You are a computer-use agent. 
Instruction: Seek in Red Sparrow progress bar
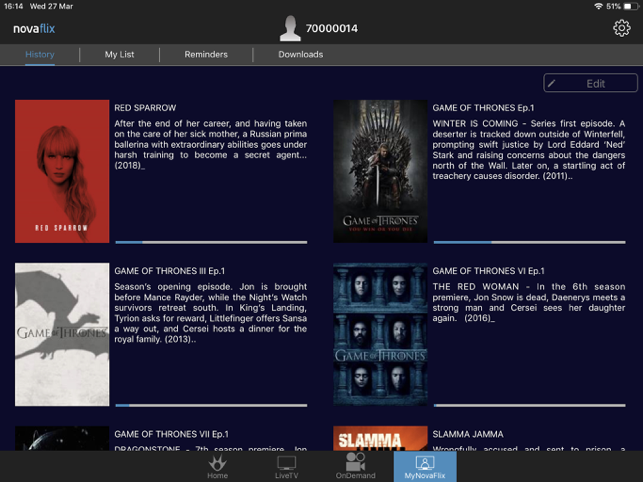coord(211,242)
